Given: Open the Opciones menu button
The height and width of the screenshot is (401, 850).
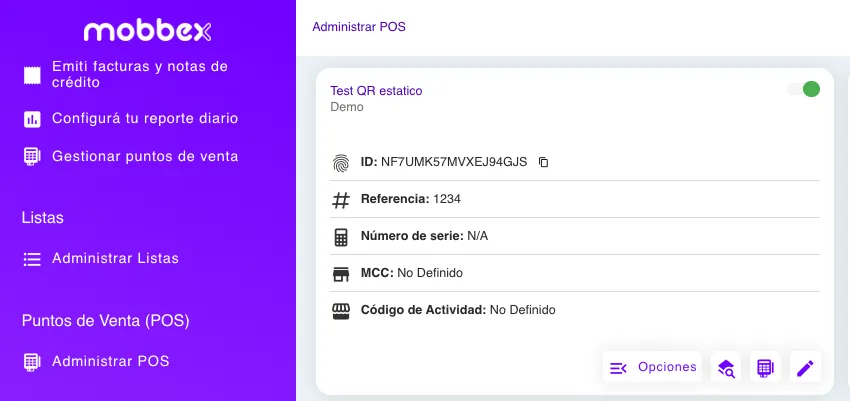Looking at the screenshot, I should (652, 367).
